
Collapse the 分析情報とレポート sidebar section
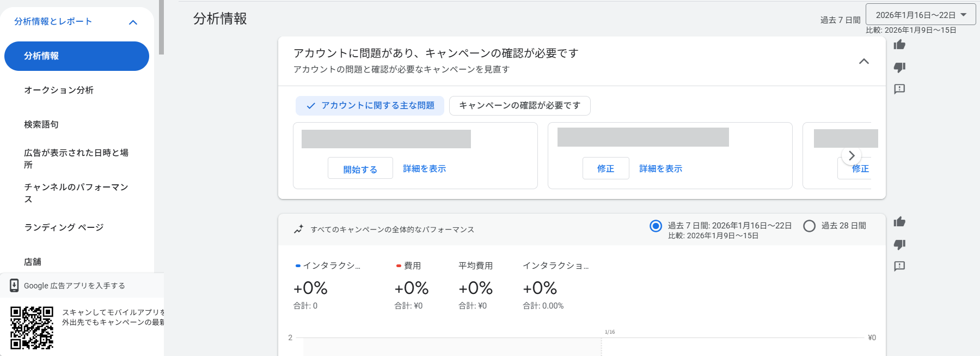133,22
